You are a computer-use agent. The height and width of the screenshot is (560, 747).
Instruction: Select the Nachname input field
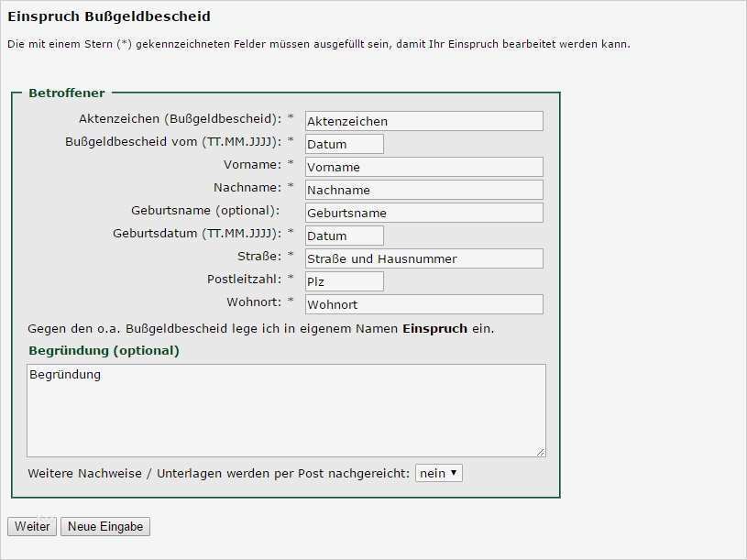point(423,189)
